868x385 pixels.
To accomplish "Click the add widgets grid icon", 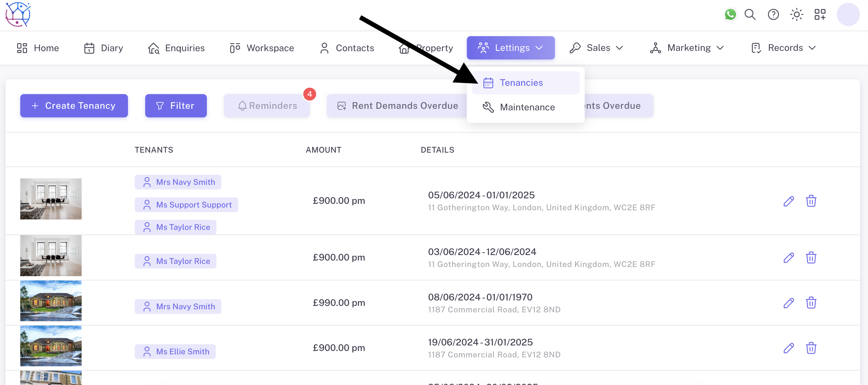I will pyautogui.click(x=820, y=14).
